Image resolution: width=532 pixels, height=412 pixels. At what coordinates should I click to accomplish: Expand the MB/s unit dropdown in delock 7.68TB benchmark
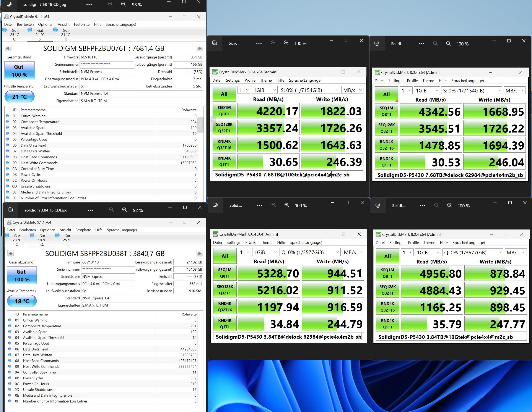coord(514,91)
